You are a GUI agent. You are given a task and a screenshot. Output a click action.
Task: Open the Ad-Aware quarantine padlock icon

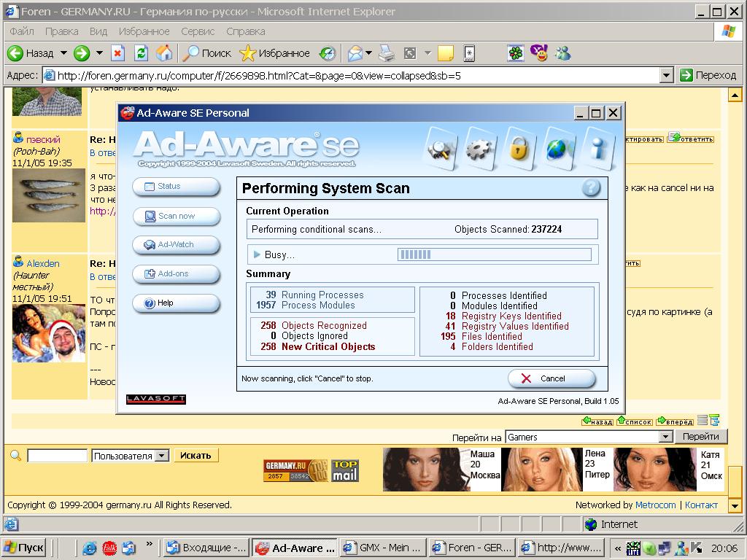[x=519, y=149]
